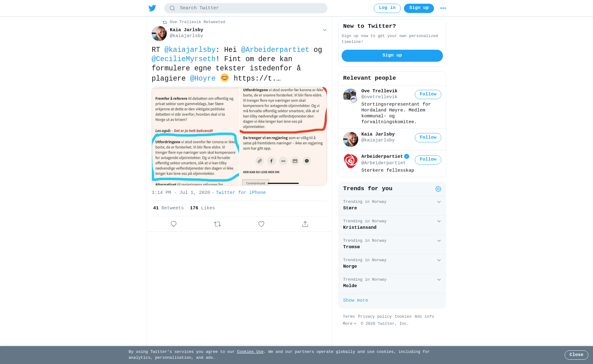This screenshot has width=593, height=364.
Task: Share the tweet via share icon
Action: (x=305, y=224)
